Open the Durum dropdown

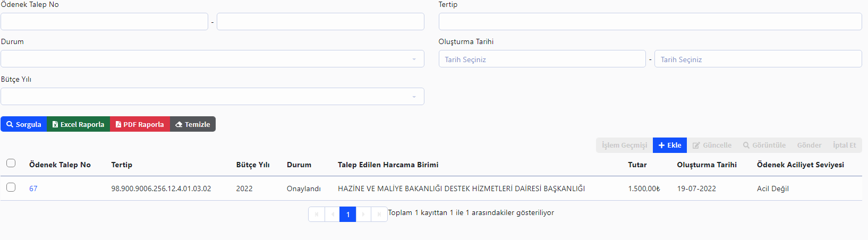[212, 59]
